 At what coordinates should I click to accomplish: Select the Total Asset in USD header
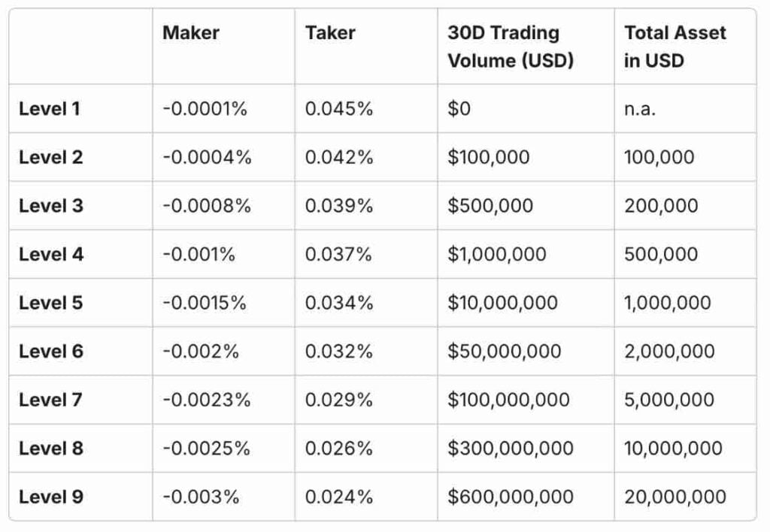click(675, 47)
